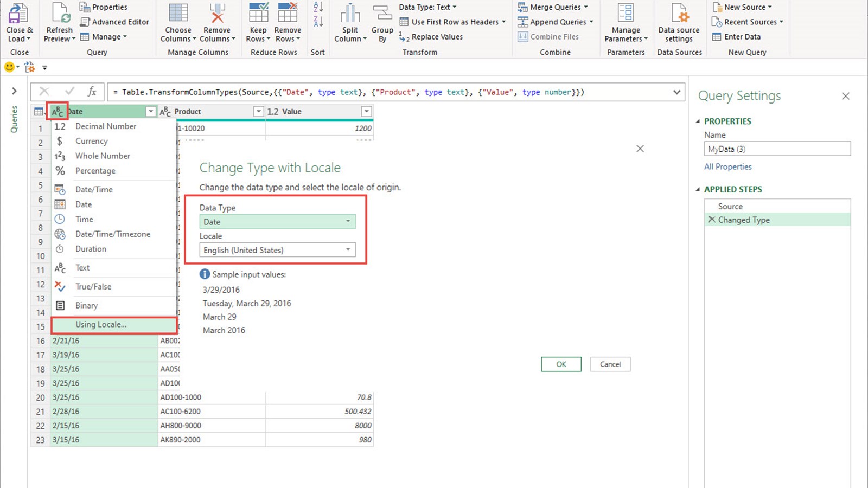Image resolution: width=868 pixels, height=488 pixels.
Task: Expand the formula bar chevron
Action: click(x=676, y=92)
